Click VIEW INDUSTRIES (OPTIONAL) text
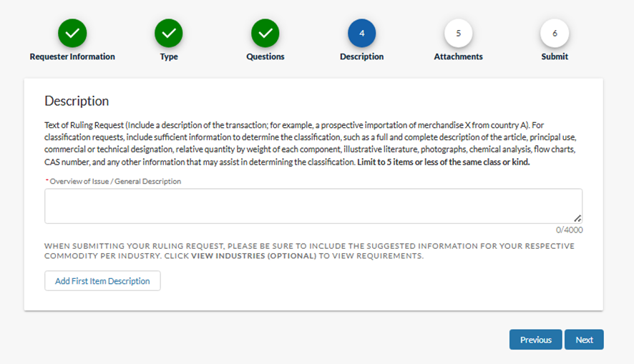 coord(253,256)
